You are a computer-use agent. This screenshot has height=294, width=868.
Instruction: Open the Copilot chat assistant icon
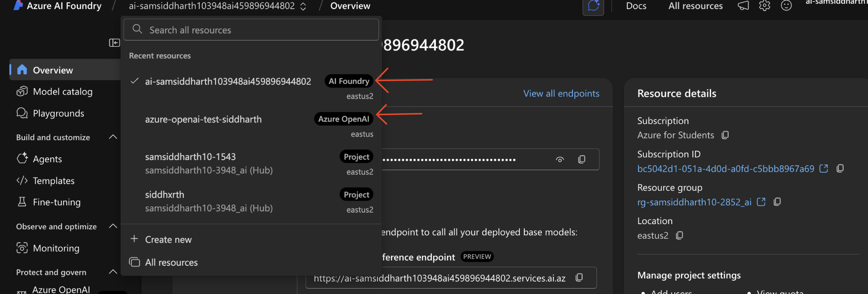[593, 5]
